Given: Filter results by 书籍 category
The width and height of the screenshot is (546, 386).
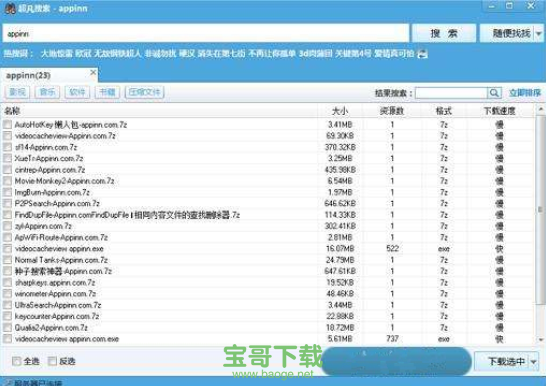Looking at the screenshot, I should click(x=107, y=92).
